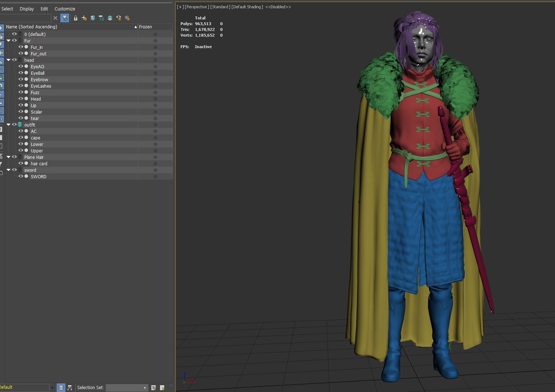Click the padlock lock icon in toolbar

tap(75, 18)
